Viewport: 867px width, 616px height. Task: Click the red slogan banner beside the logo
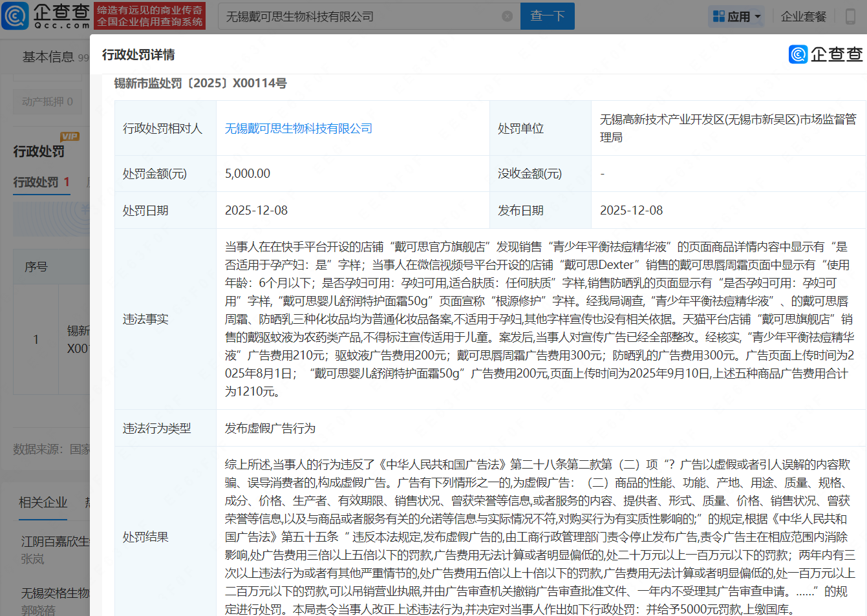point(149,16)
